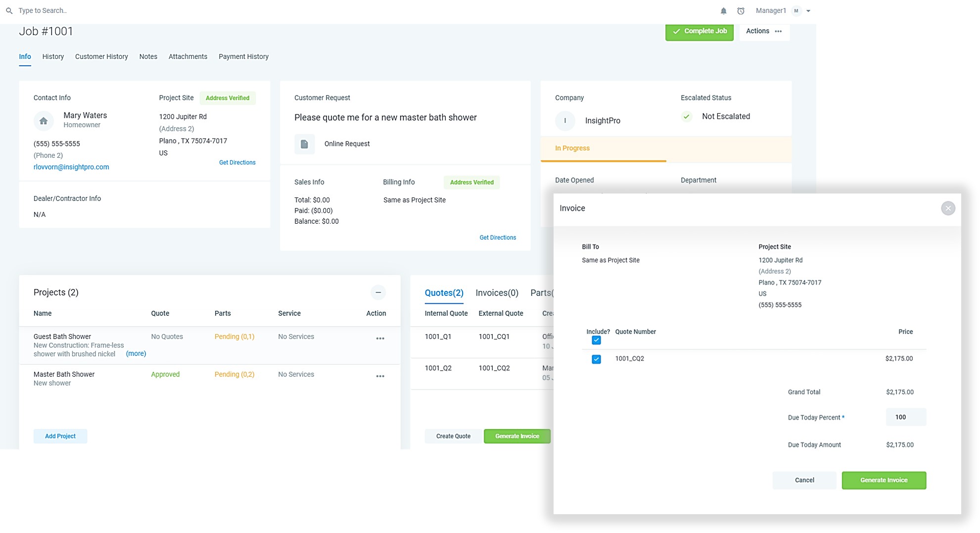Open Guest Bath Shower action menu
Image resolution: width=980 pixels, height=533 pixels.
click(x=380, y=339)
